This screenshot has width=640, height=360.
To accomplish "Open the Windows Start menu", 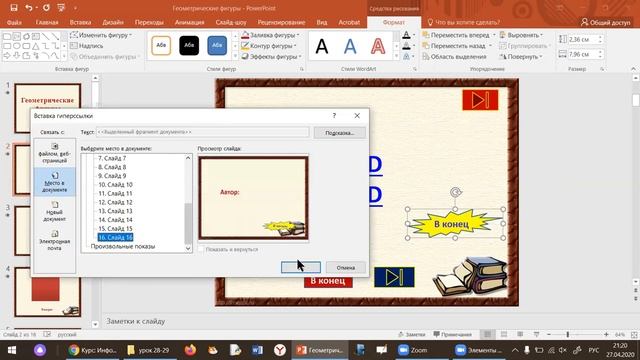I will pyautogui.click(x=12, y=350).
